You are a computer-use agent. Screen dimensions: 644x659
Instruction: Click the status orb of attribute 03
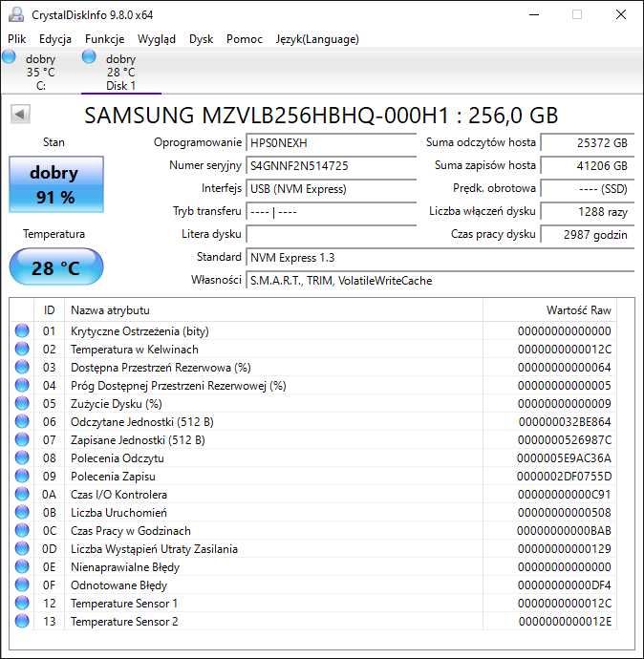coord(22,367)
